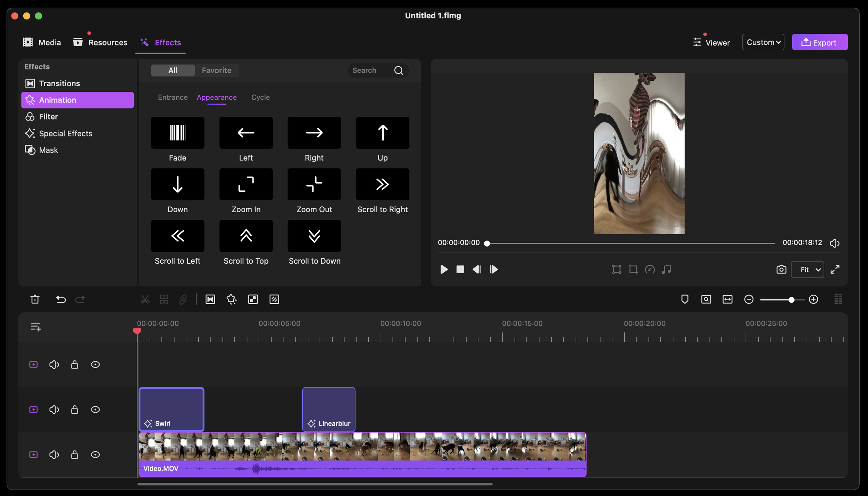Select the Zoom In animation thumbnail
This screenshot has width=868, height=496.
[246, 184]
